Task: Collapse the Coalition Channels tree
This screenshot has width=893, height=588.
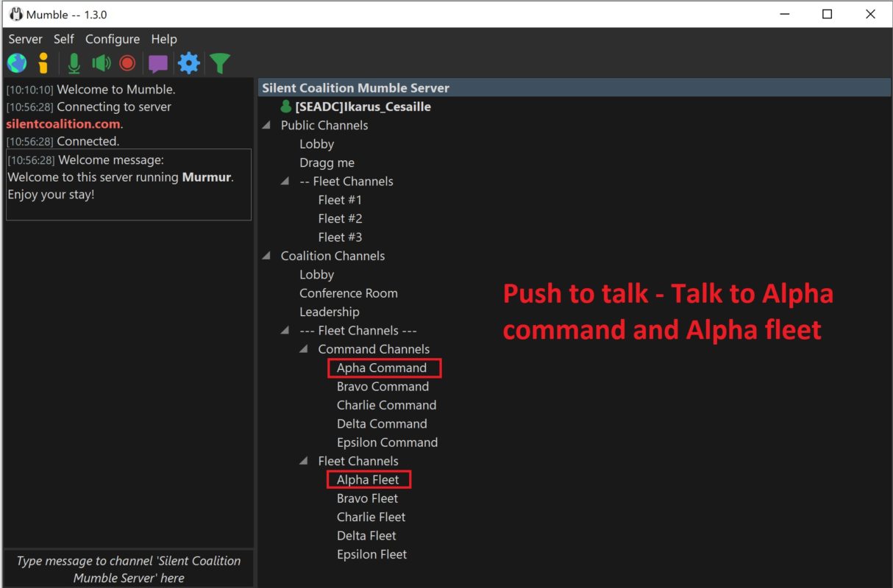Action: (x=266, y=256)
